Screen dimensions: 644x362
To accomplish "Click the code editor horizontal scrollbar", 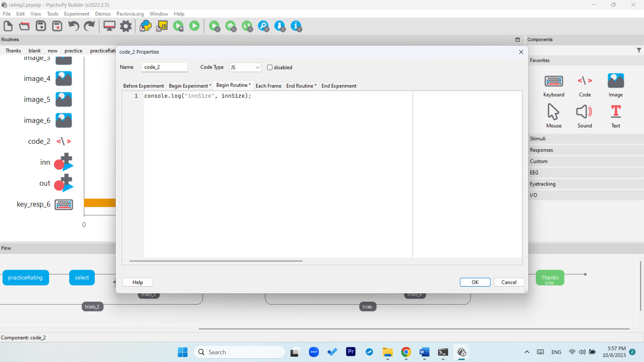I will pos(216,261).
